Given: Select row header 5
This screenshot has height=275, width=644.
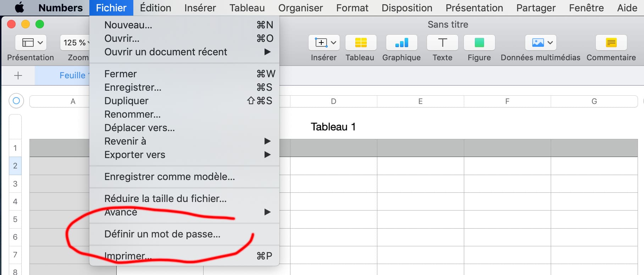Looking at the screenshot, I should 15,219.
